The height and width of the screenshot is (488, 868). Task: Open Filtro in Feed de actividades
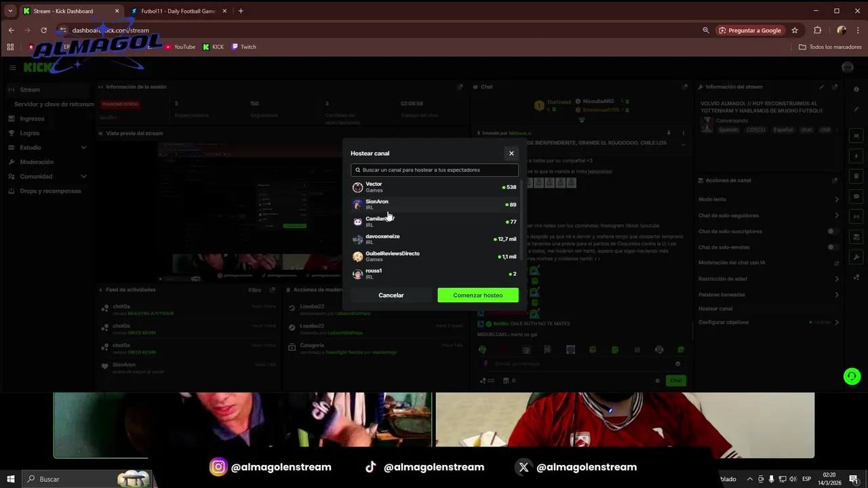[x=254, y=289]
